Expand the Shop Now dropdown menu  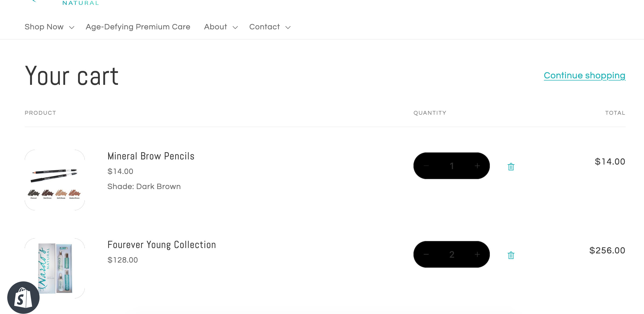(49, 27)
